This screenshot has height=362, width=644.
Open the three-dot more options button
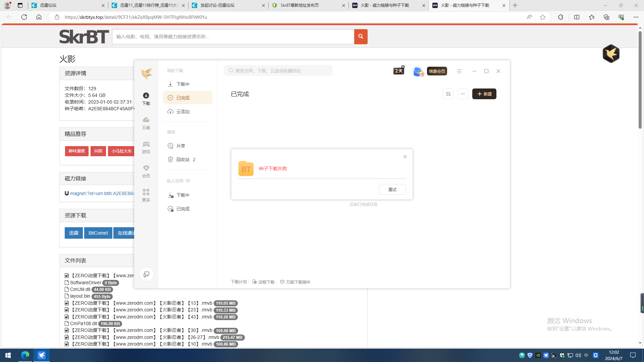(x=463, y=94)
